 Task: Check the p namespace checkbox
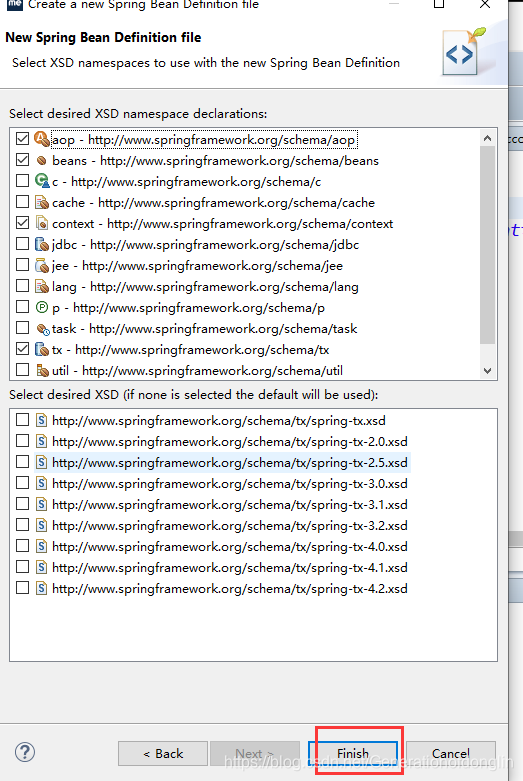click(x=22, y=307)
